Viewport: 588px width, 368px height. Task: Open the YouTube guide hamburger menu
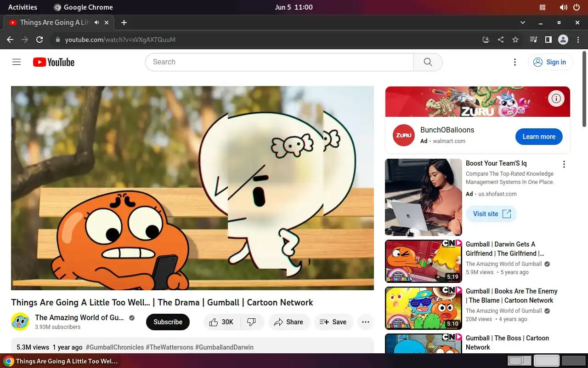pos(17,62)
